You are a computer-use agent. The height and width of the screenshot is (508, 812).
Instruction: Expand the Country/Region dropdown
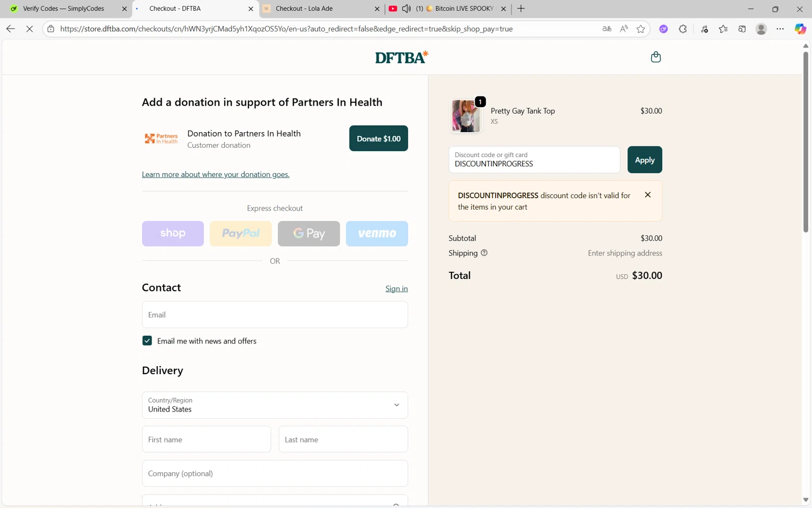[275, 405]
